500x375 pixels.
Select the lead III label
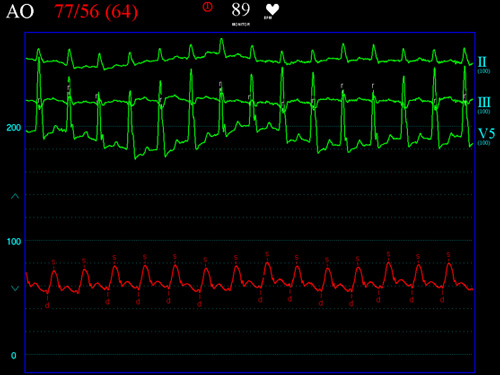point(484,102)
